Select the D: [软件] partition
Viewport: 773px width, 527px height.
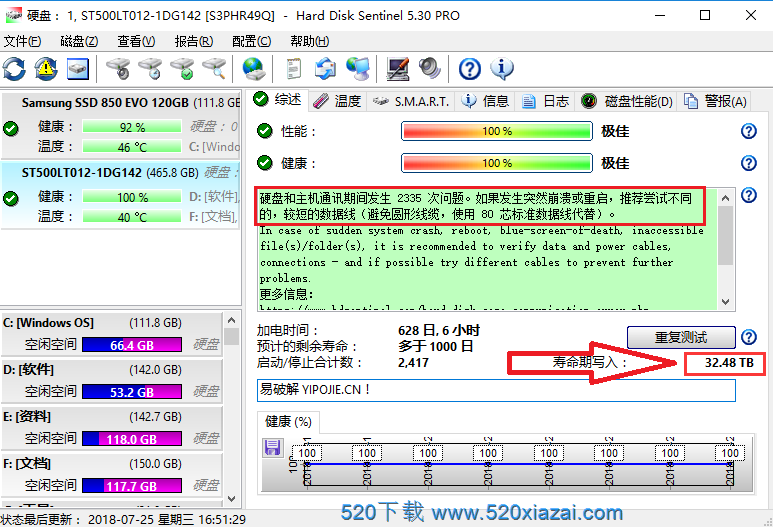click(112, 381)
